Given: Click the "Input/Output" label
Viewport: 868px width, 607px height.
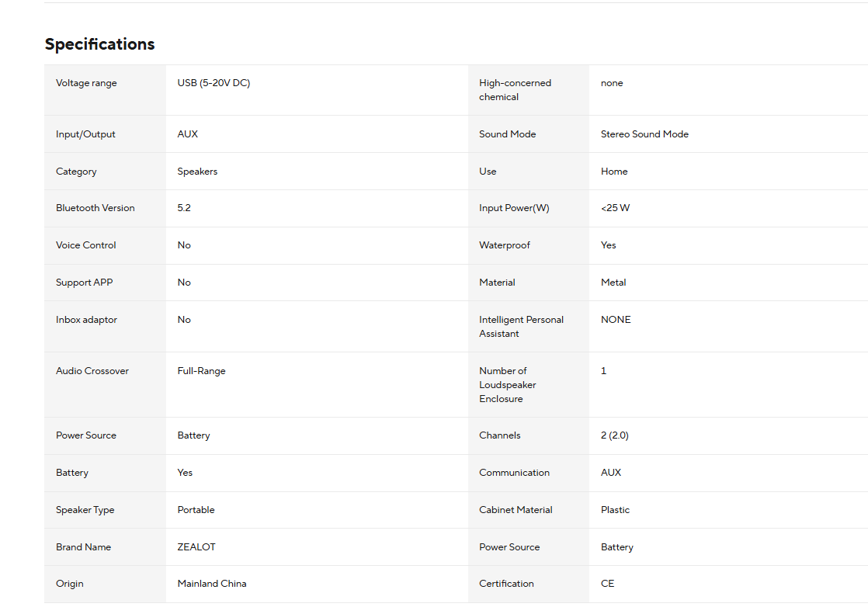Looking at the screenshot, I should (86, 134).
